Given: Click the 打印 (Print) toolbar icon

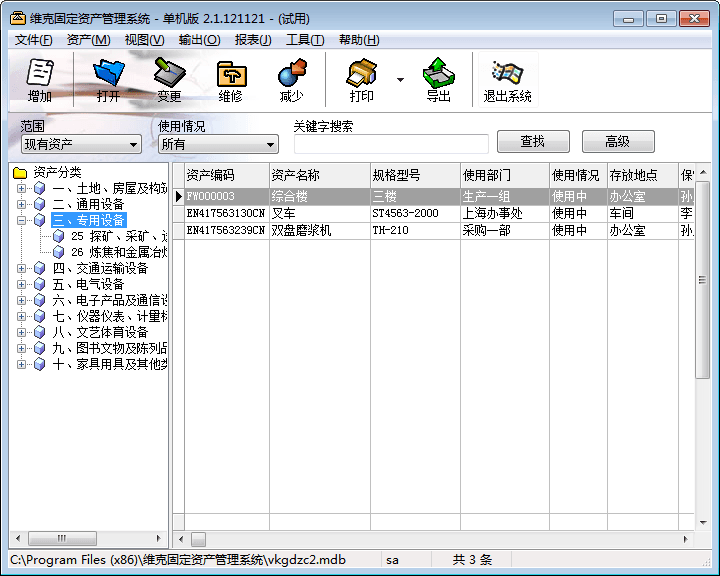Looking at the screenshot, I should [361, 80].
